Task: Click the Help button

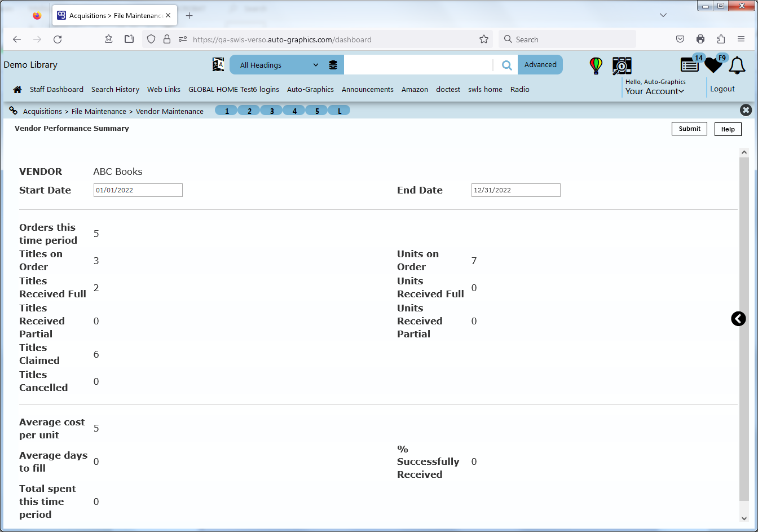Action: [728, 129]
